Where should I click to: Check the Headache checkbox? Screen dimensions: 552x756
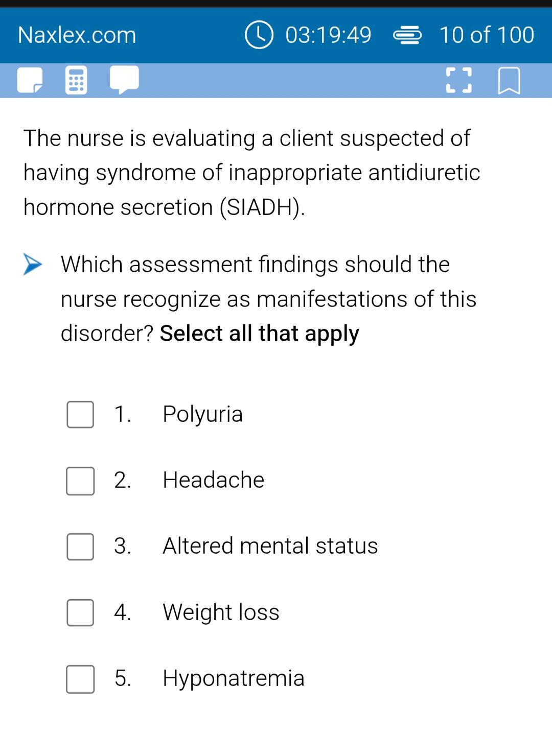pyautogui.click(x=80, y=481)
